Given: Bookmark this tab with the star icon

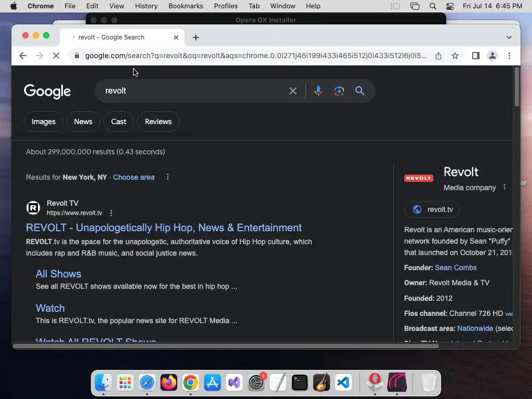Looking at the screenshot, I should 455,56.
